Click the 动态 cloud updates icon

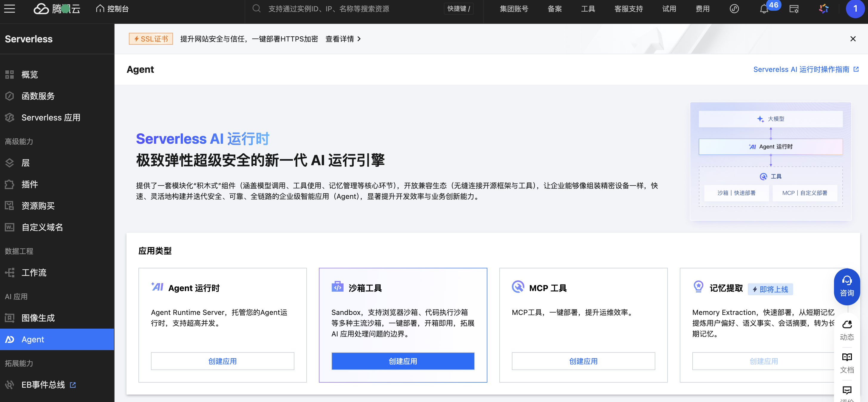tap(847, 324)
